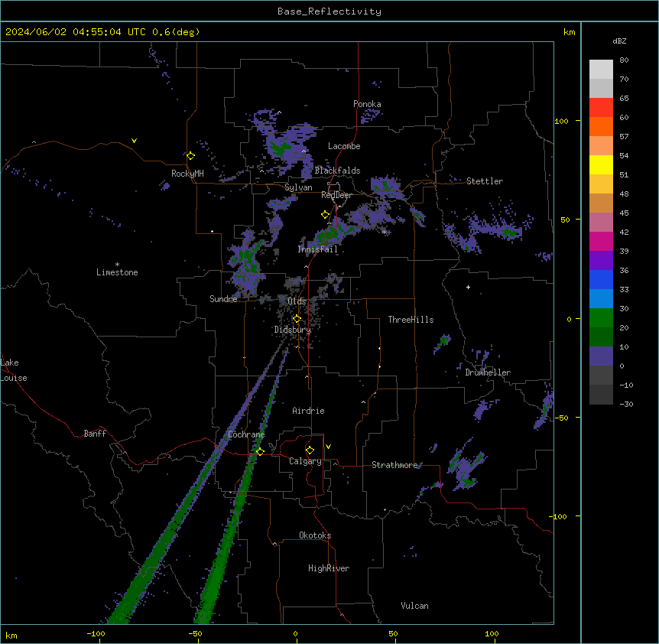The image size is (659, 644).
Task: Click the Airdrie city label
Action: click(x=308, y=411)
